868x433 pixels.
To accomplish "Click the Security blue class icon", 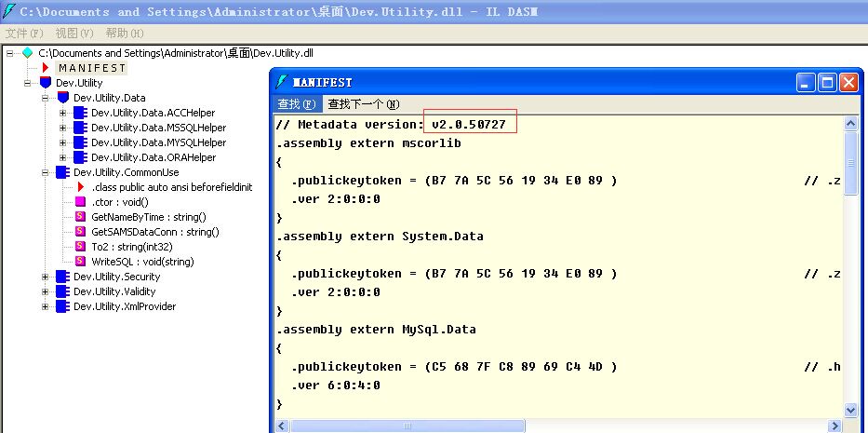I will (62, 277).
